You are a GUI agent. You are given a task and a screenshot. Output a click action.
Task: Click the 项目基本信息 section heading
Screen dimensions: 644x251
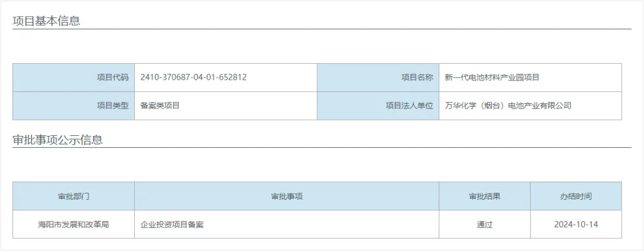(47, 21)
